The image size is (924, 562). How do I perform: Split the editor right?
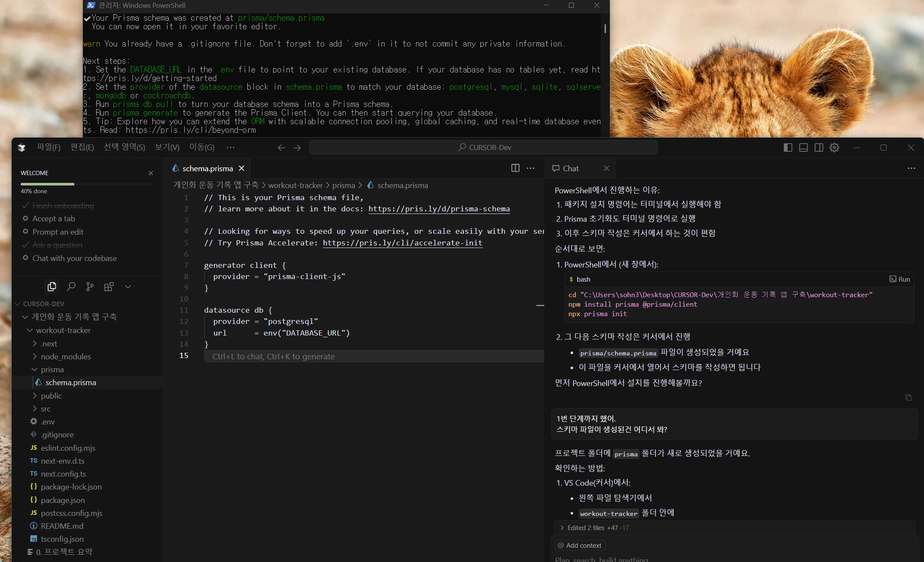[515, 168]
